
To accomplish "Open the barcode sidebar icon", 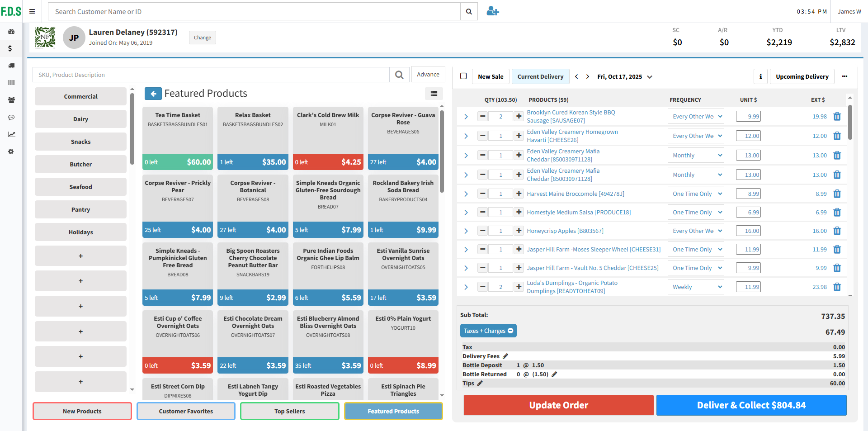I will (x=11, y=83).
